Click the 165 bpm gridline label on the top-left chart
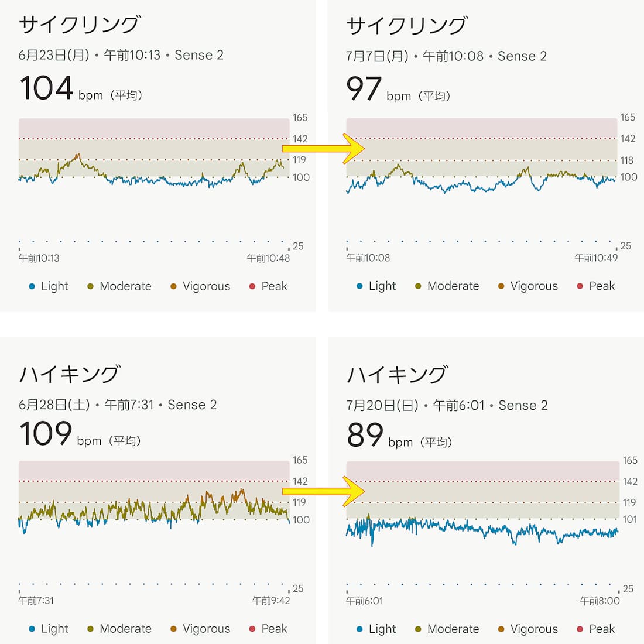 click(300, 117)
